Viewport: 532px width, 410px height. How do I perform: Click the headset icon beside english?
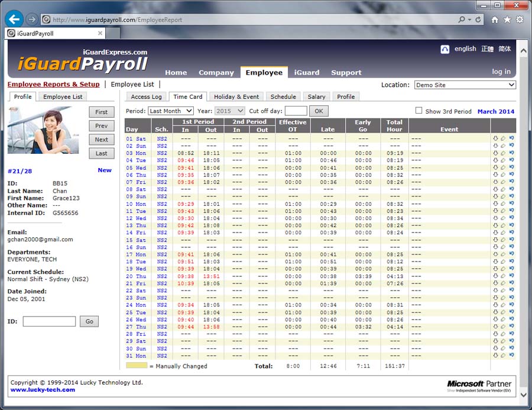point(445,49)
